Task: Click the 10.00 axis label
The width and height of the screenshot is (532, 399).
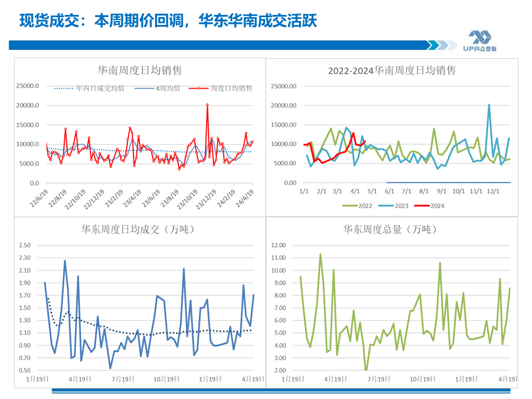Action: click(279, 270)
